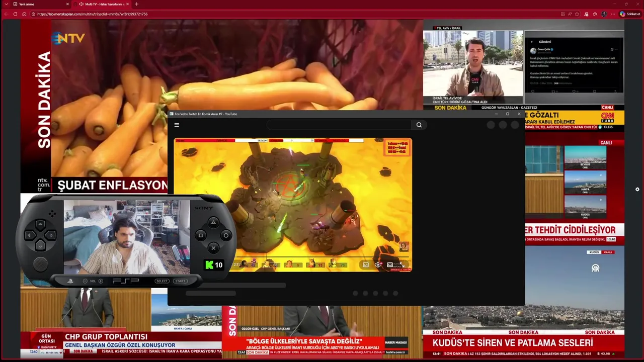Click the PSP overlay square button
The width and height of the screenshot is (644, 362).
[201, 235]
